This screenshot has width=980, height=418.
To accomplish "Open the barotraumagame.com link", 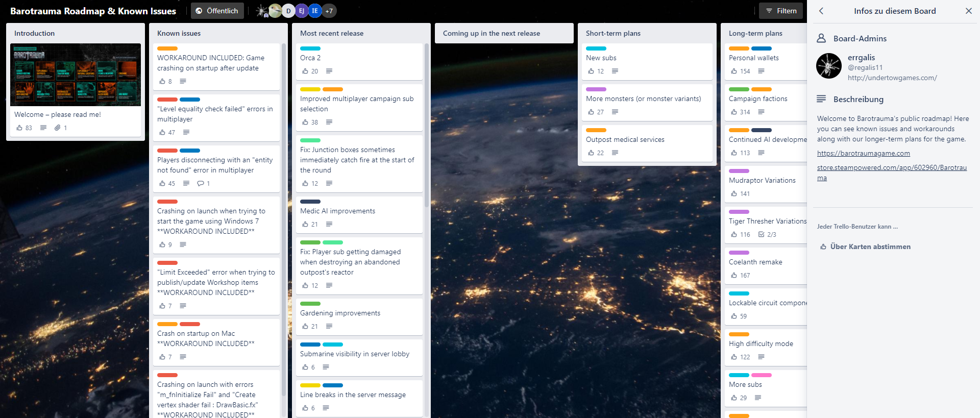I will pos(864,153).
